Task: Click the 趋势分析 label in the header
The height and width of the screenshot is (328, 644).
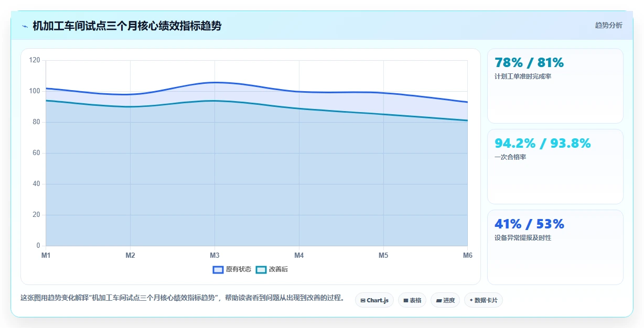Action: [608, 25]
